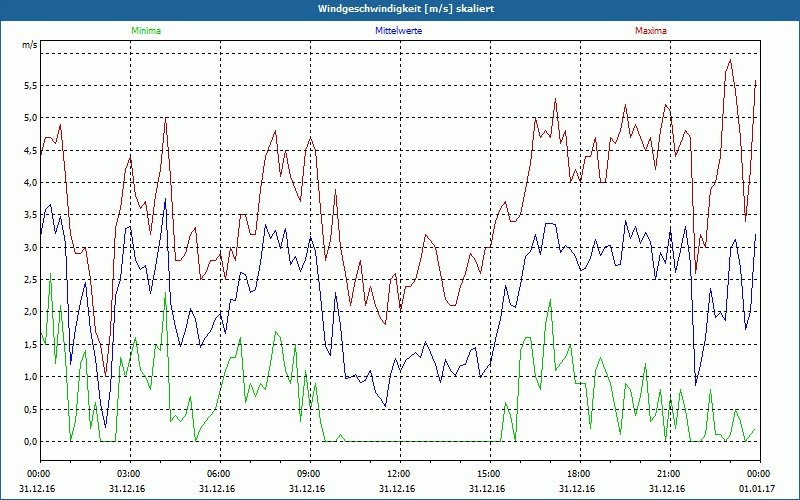Viewport: 800px width, 500px height.
Task: Click the chart title 'Windgeschwindigkeit [m/s] skaliert'
Action: [x=406, y=9]
